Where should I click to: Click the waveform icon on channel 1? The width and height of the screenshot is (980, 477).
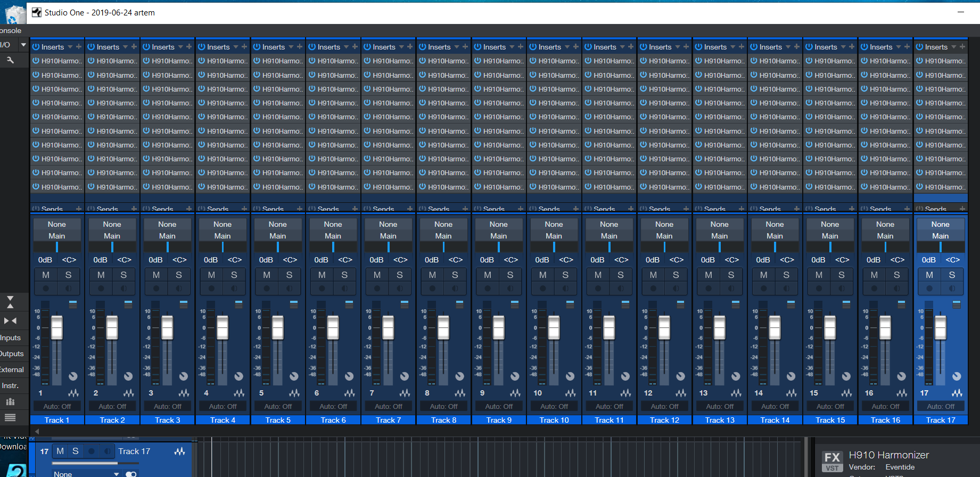(73, 393)
